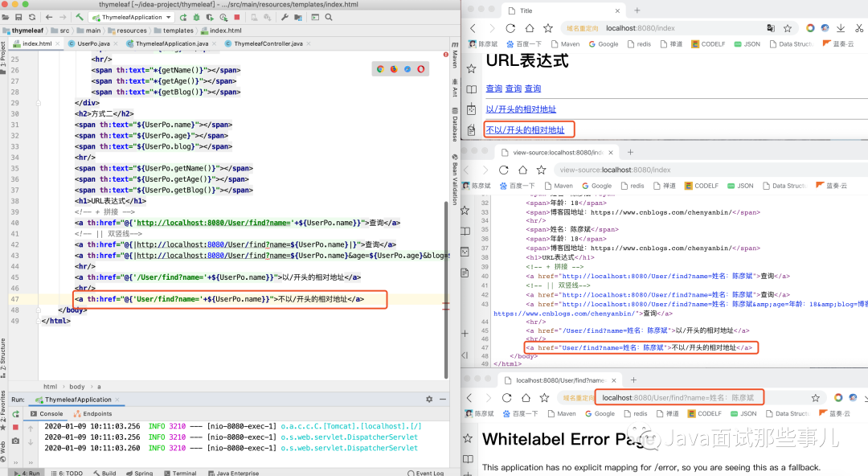Open Search Everywhere magnifier icon
The image size is (868, 476).
click(x=329, y=17)
